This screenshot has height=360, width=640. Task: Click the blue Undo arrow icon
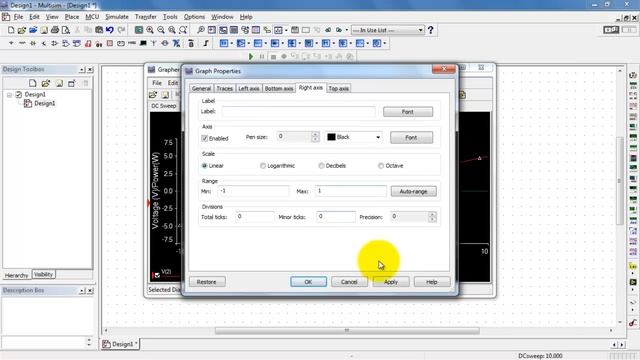point(110,30)
